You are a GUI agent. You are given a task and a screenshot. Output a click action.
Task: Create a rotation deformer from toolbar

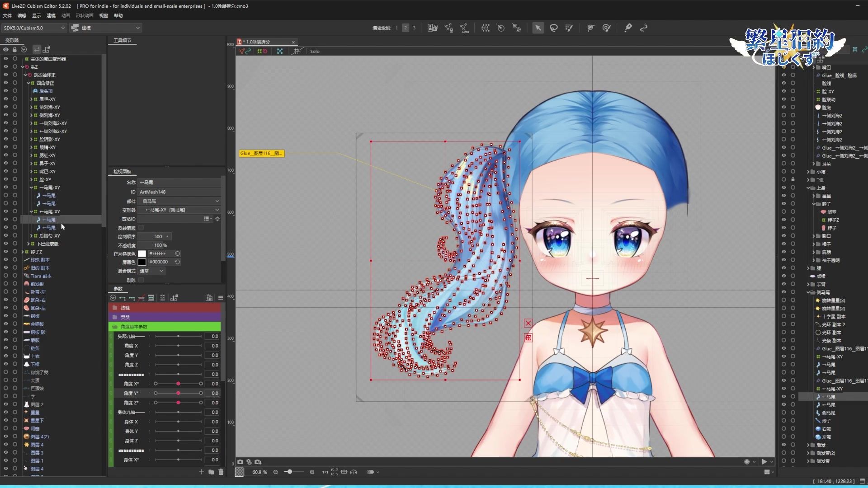coord(500,28)
